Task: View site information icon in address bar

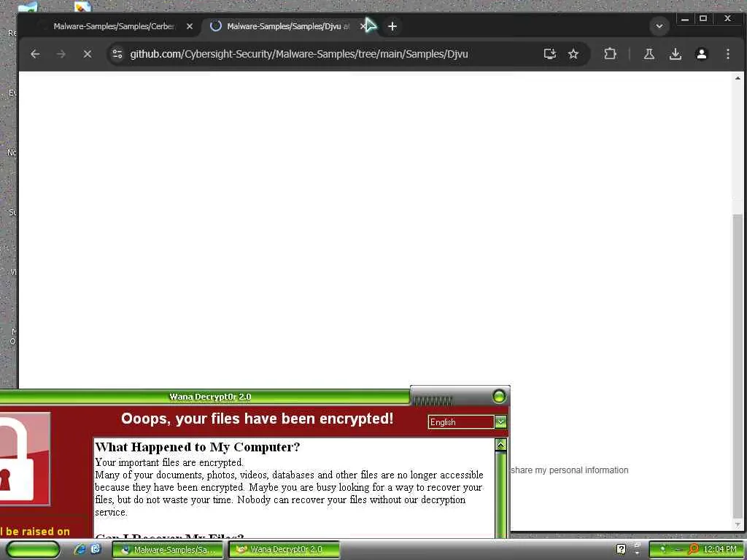Action: pyautogui.click(x=117, y=54)
